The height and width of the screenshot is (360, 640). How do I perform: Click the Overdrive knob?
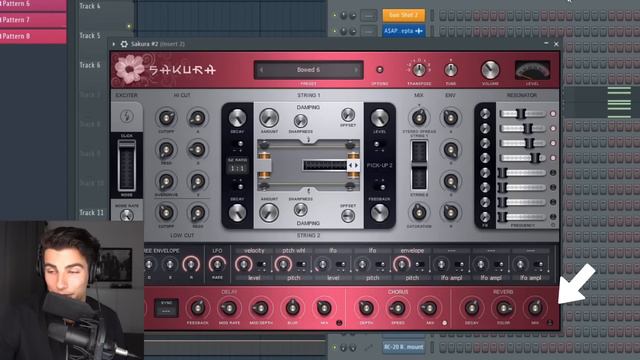click(x=166, y=181)
